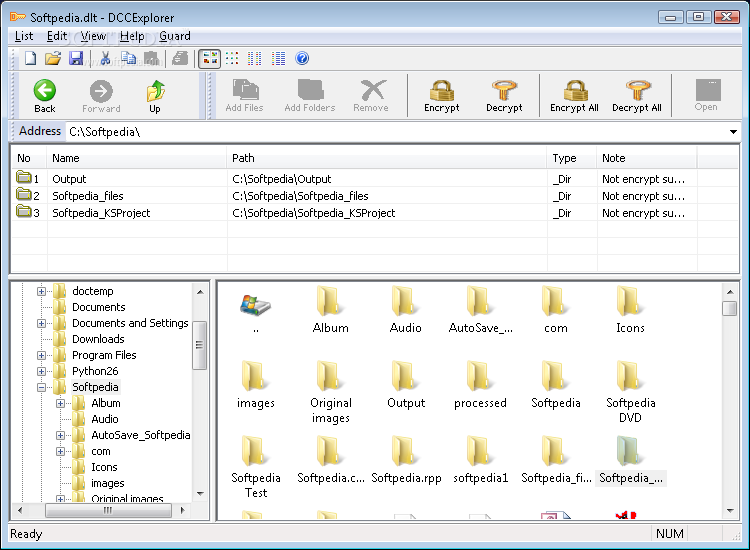Expand the Album tree node
750x550 pixels.
coord(61,403)
